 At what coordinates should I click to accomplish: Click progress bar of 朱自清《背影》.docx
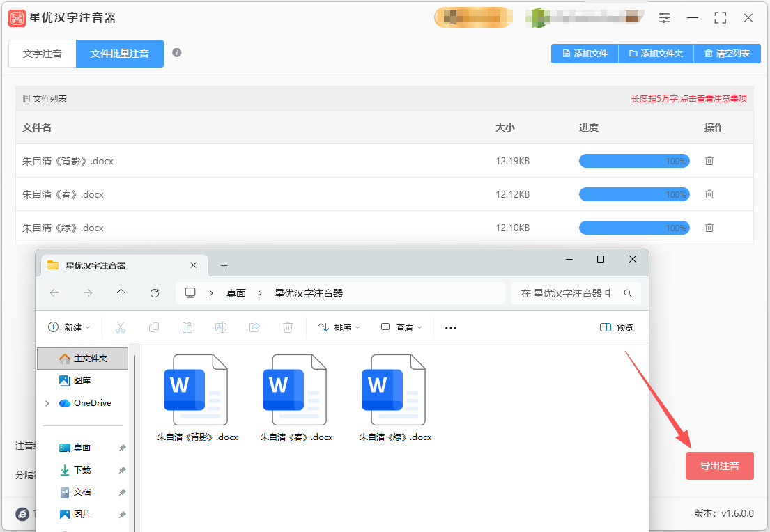634,161
